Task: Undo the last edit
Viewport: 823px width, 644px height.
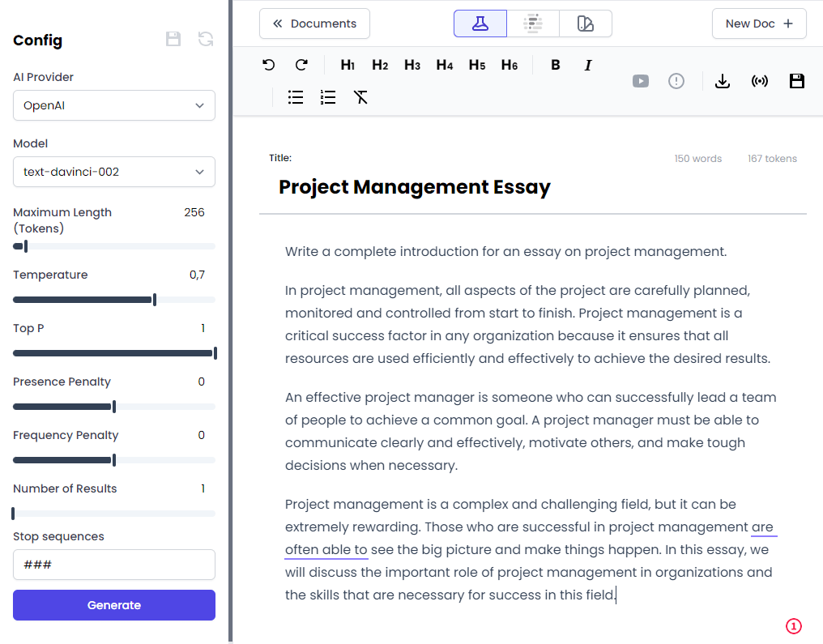Action: pyautogui.click(x=269, y=65)
